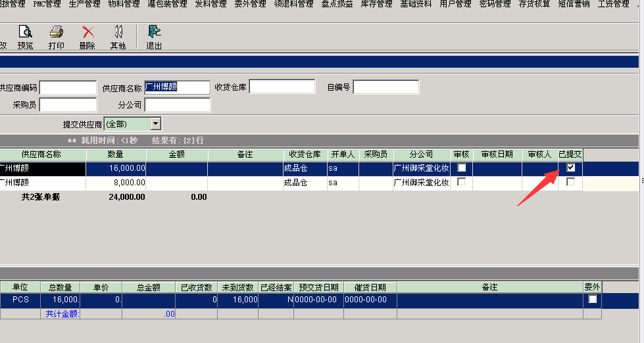Click the Preview (预览) toolbar icon
This screenshot has width=644, height=343.
click(x=25, y=37)
